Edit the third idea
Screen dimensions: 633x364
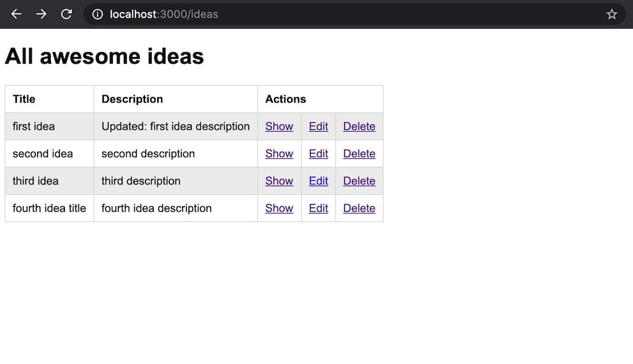318,181
